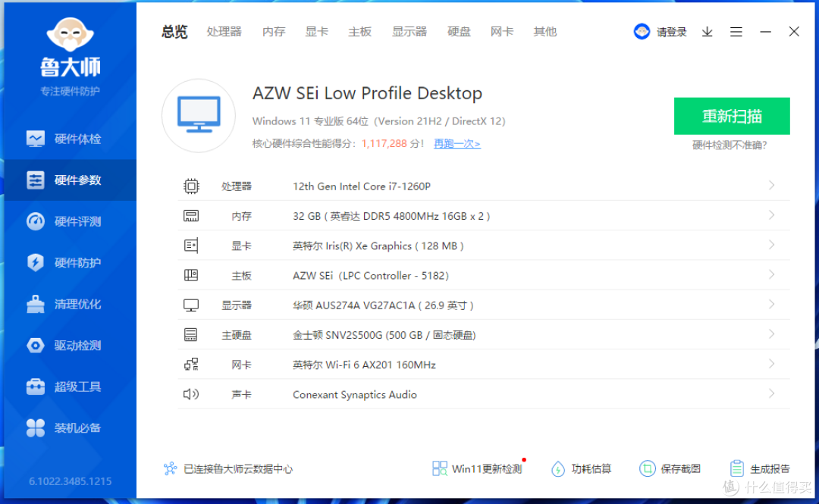Expand the 主板 row chevron

771,274
